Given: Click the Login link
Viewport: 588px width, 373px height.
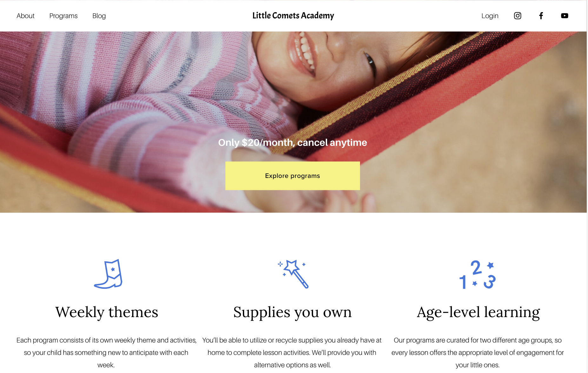Looking at the screenshot, I should pyautogui.click(x=490, y=16).
